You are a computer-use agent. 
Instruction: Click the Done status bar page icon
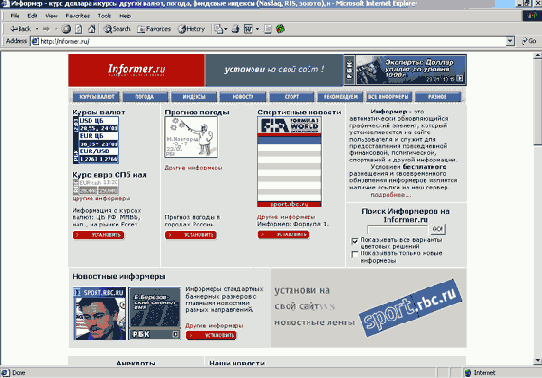coord(5,373)
